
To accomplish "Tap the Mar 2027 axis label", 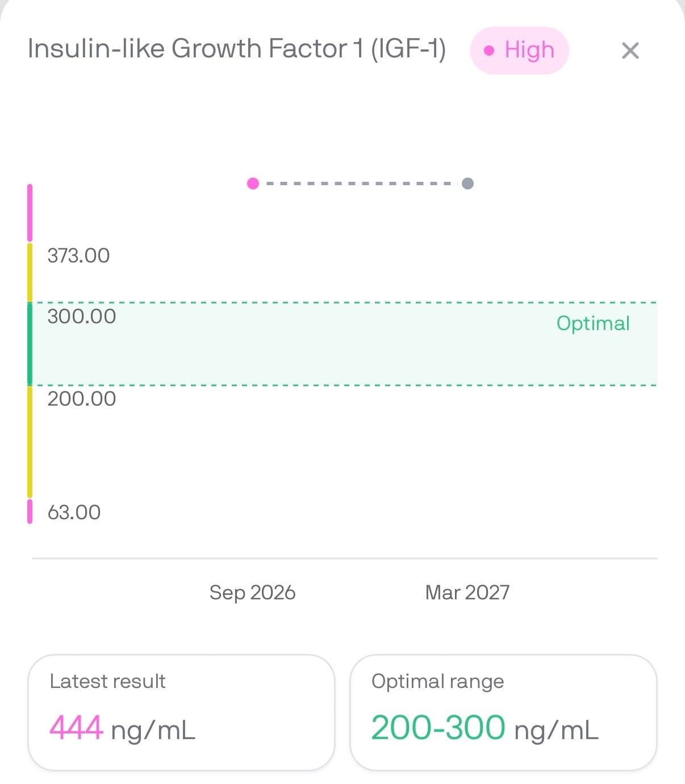I will coord(467,593).
